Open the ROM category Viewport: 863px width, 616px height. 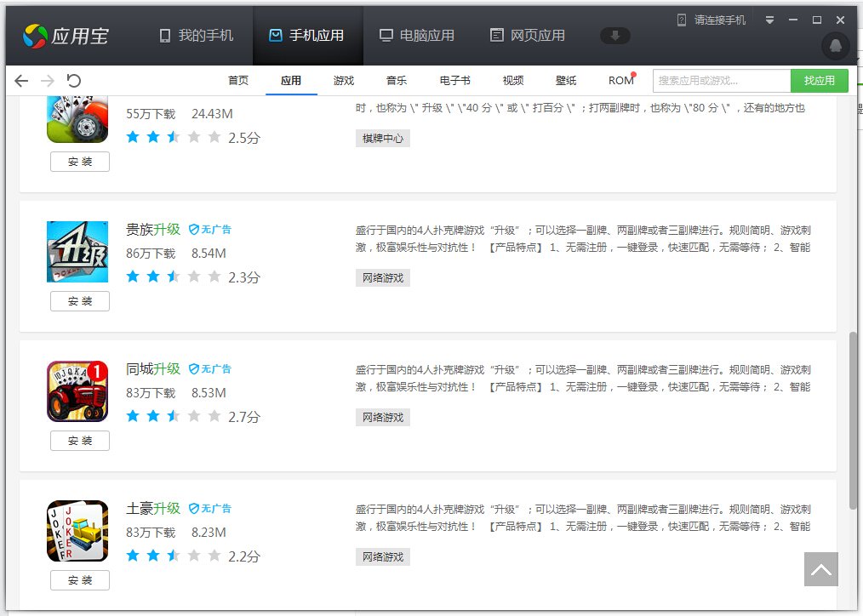pos(620,81)
